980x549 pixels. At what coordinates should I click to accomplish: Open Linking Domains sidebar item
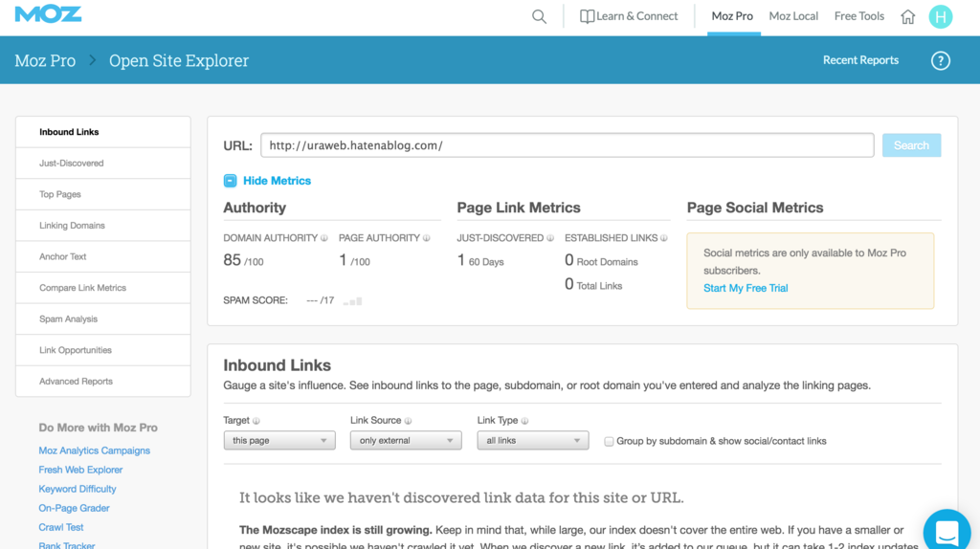pos(103,226)
